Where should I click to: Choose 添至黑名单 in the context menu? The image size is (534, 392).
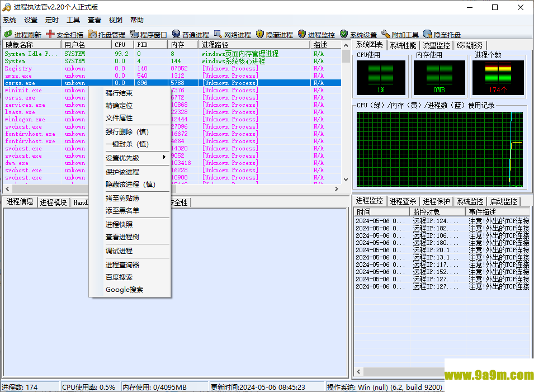130,210
